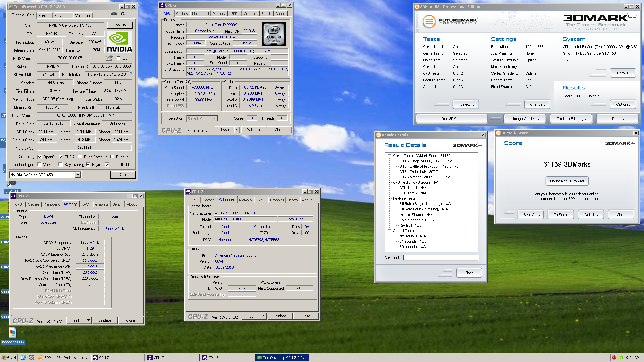Viewport: 644px width, 362px height.
Task: Toggle the CUDA checkbox
Action: (61, 157)
